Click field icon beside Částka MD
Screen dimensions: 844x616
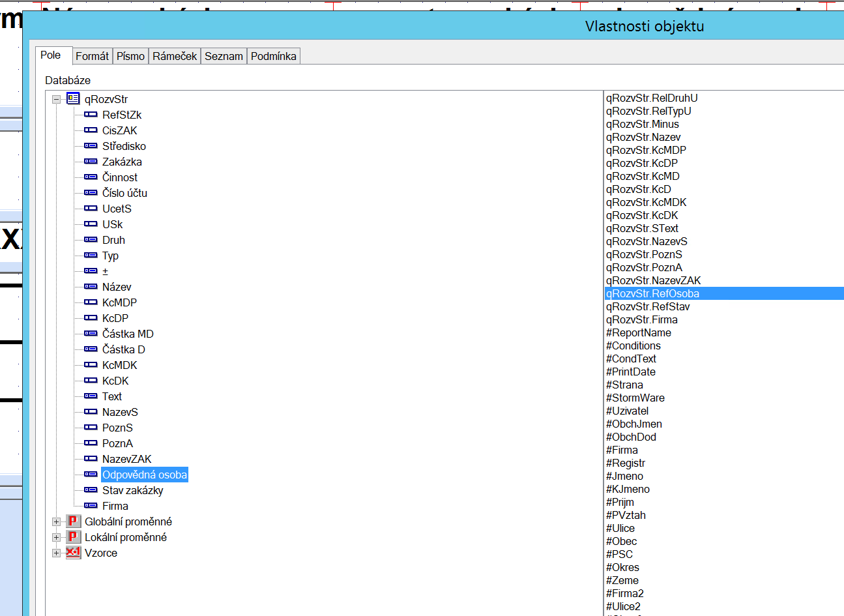tap(91, 334)
